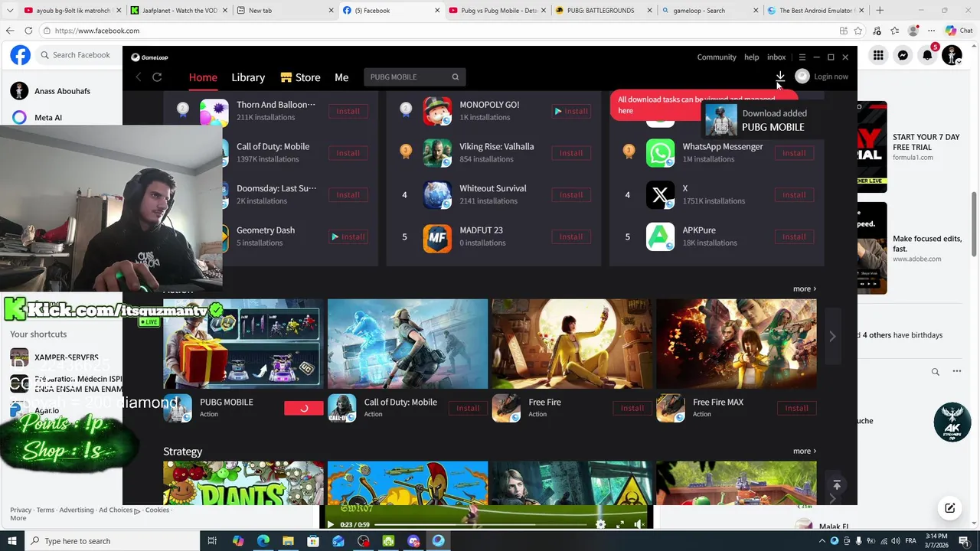Click the GameLoop search magnifier icon

click(456, 77)
